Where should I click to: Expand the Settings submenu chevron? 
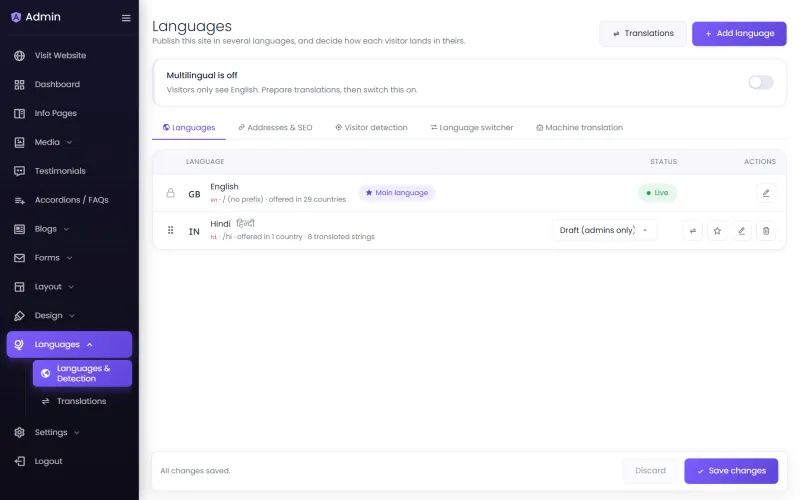77,433
